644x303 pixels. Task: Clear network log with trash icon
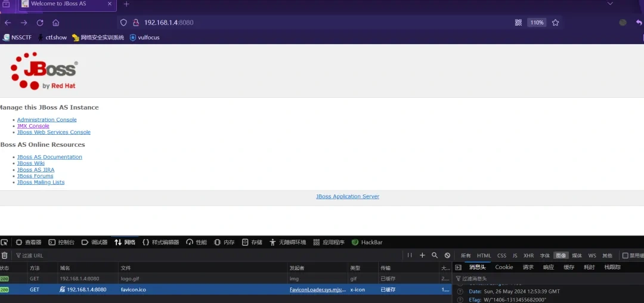[x=5, y=255]
